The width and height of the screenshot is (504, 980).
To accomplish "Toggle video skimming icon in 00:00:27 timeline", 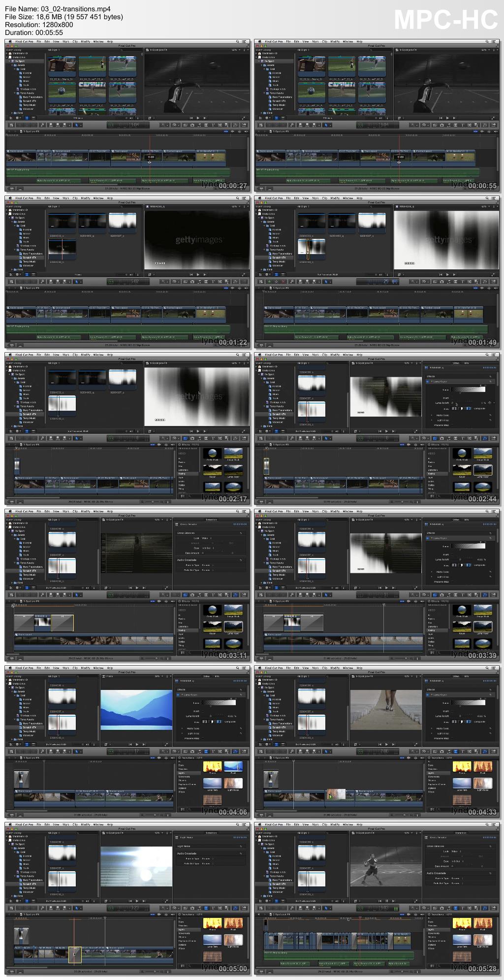I will [x=226, y=131].
